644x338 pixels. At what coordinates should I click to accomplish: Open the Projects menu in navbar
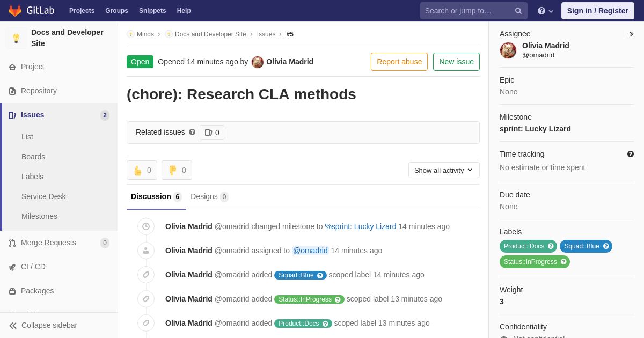pos(82,11)
